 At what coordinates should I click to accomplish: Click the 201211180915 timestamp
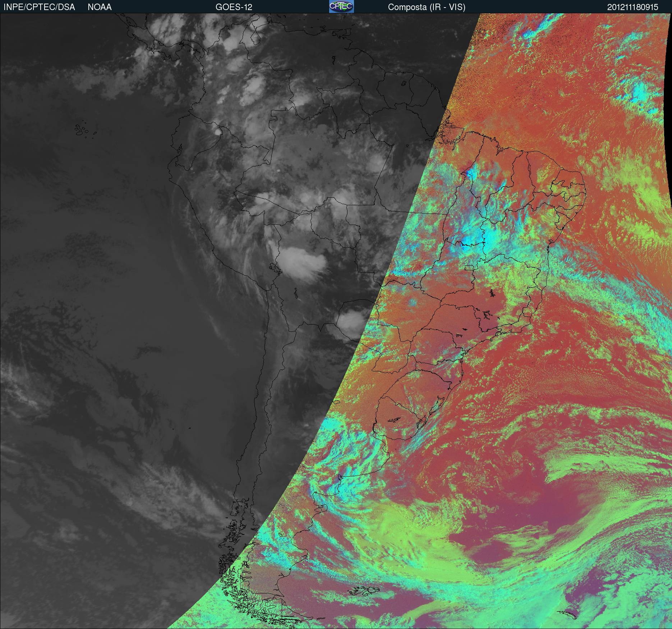pyautogui.click(x=633, y=7)
